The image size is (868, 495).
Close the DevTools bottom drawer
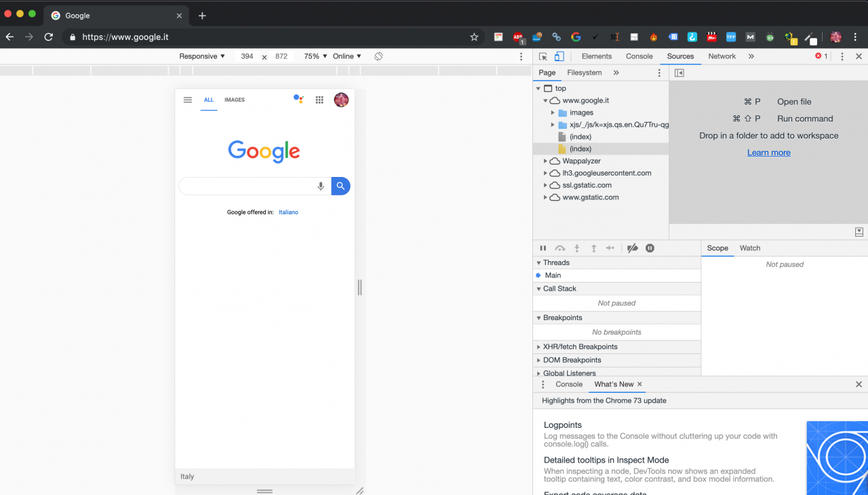pos(859,384)
